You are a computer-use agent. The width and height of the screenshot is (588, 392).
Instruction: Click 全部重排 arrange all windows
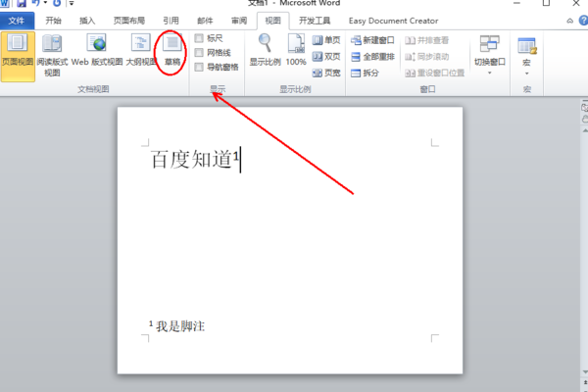[372, 57]
